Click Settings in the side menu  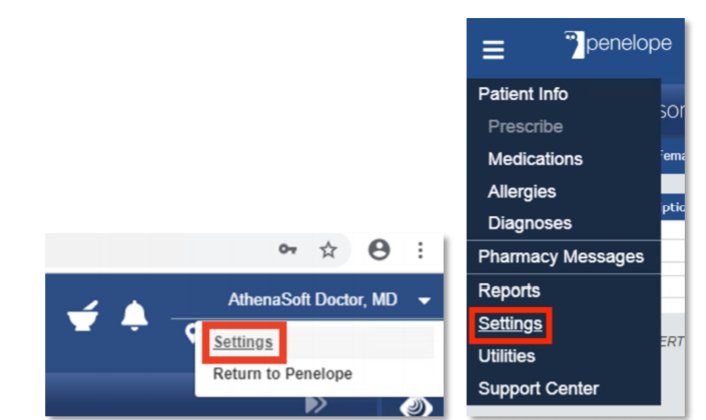(x=510, y=324)
